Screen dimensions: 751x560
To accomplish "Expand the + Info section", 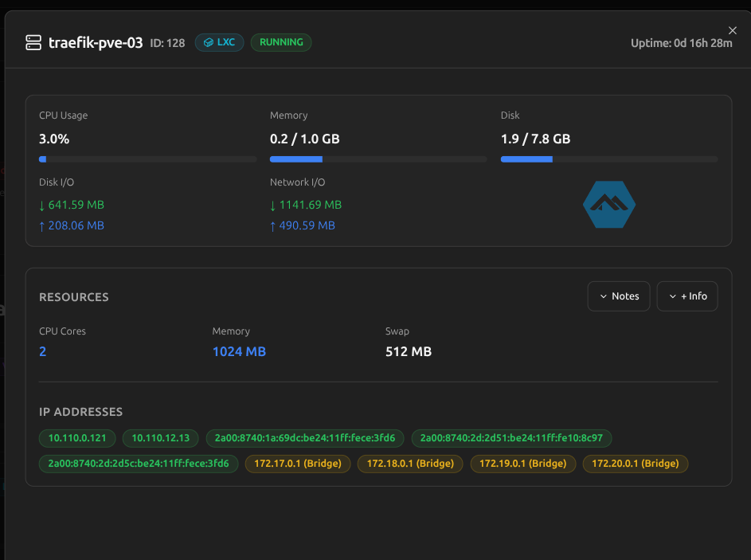I will 687,296.
